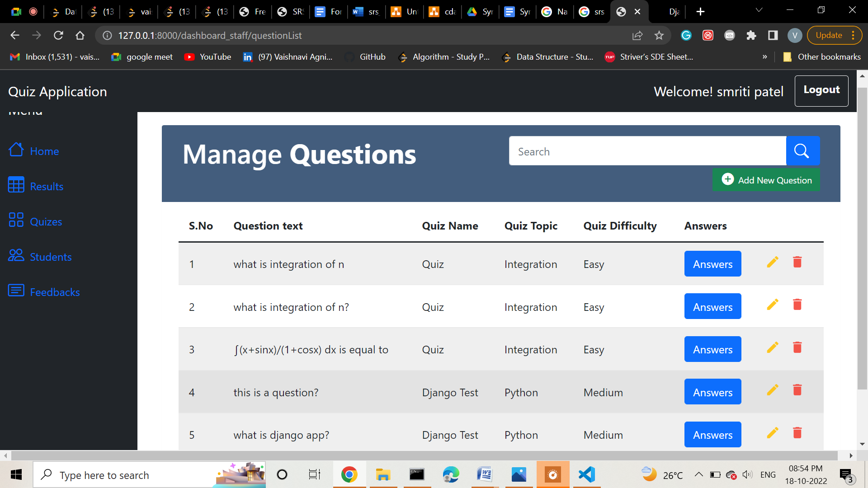The height and width of the screenshot is (488, 868).
Task: Open a new browser tab
Action: pos(700,12)
